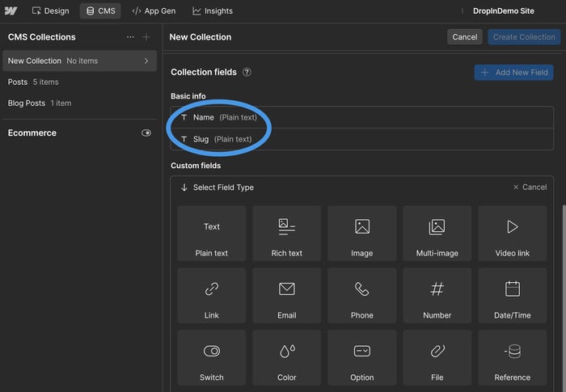The width and height of the screenshot is (566, 392).
Task: Choose the Date/Time field type
Action: click(x=512, y=296)
